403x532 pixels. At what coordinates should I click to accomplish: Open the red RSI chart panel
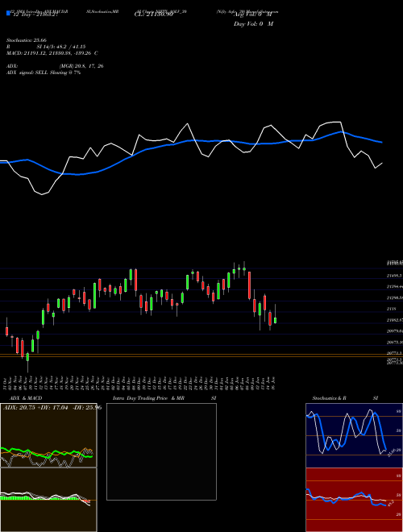(x=354, y=500)
